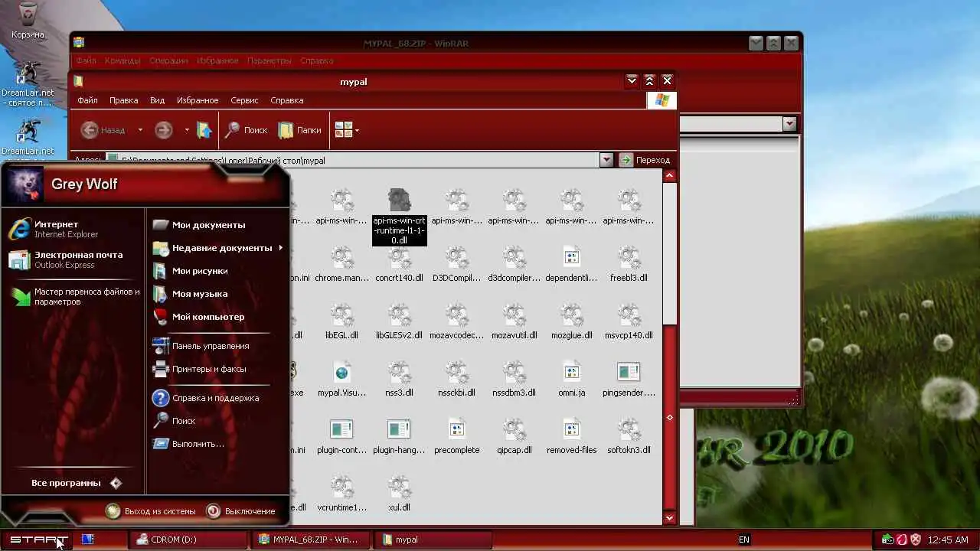The width and height of the screenshot is (980, 551).
Task: Click Выключение button
Action: 240,511
